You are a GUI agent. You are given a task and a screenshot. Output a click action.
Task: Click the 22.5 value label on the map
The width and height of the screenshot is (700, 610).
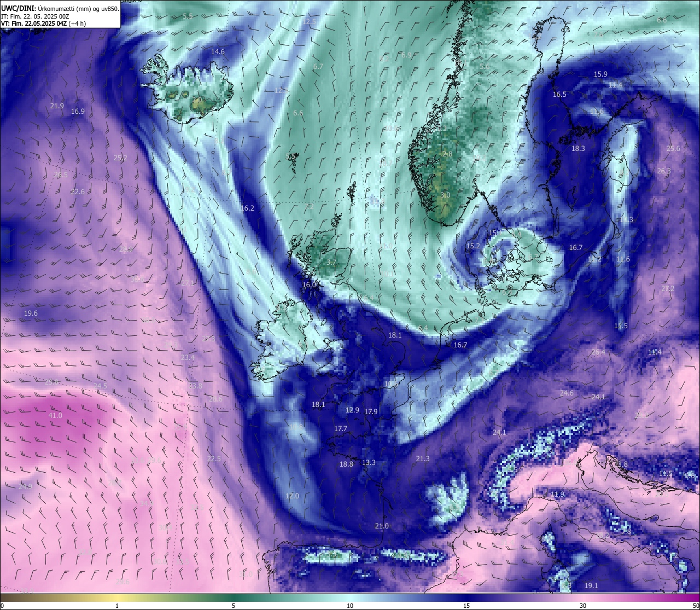click(x=214, y=459)
